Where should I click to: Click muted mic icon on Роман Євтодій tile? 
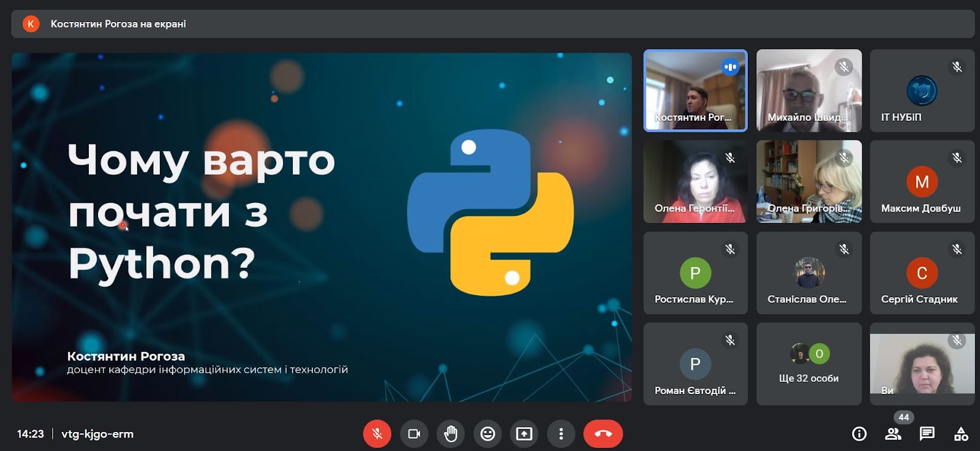730,340
